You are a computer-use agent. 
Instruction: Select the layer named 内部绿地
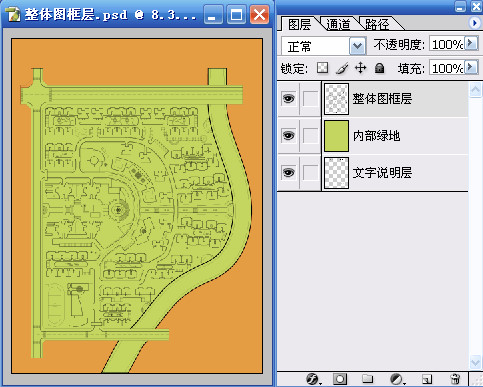click(x=376, y=136)
